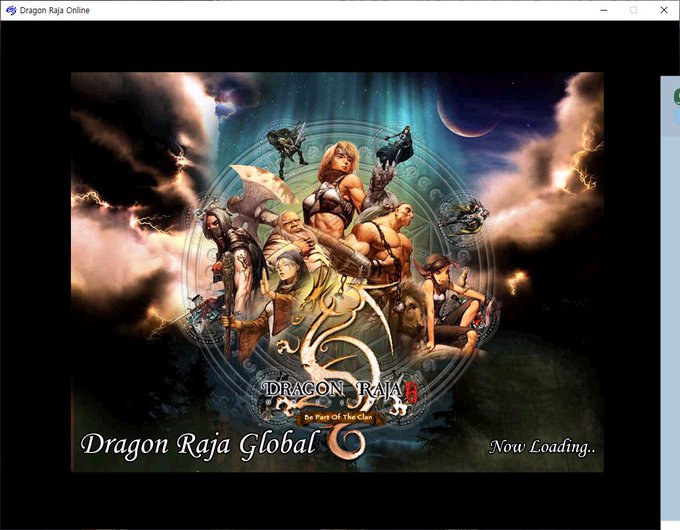The height and width of the screenshot is (530, 680).
Task: Click the disabled maximize button in title bar
Action: click(x=634, y=10)
